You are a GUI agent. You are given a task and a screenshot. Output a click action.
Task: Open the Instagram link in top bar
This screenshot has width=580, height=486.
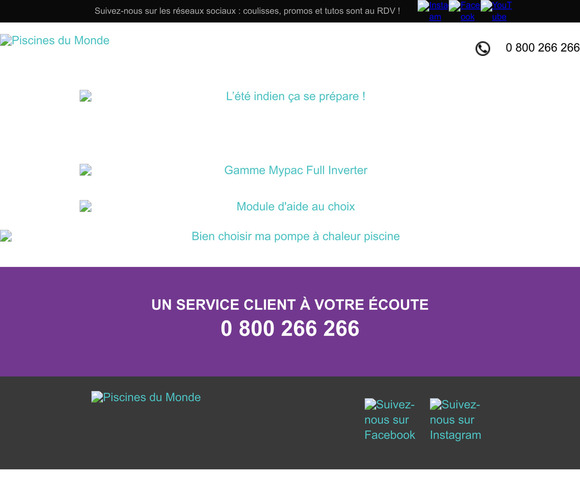click(433, 11)
